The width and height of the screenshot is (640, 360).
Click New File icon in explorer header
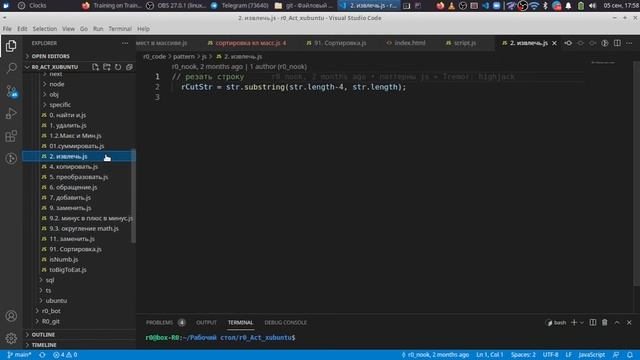click(x=95, y=67)
